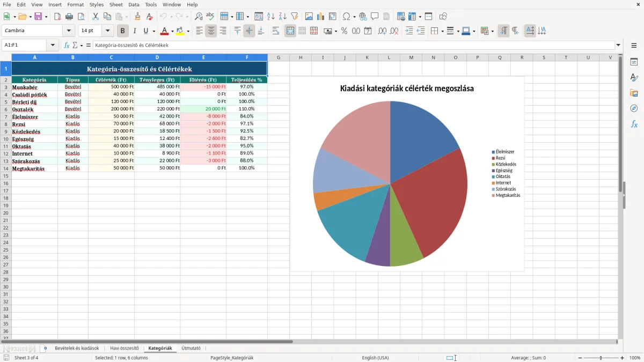Increase indent

tap(409, 31)
